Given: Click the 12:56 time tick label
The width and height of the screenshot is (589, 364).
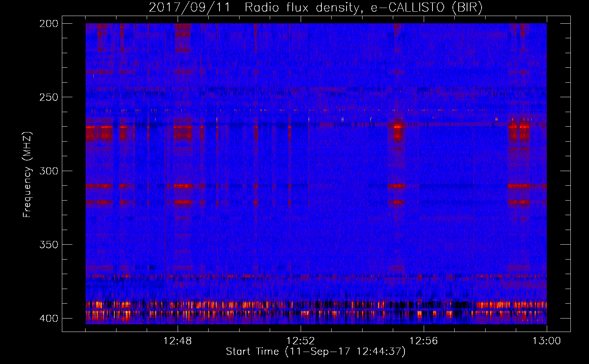Looking at the screenshot, I should click(x=424, y=341).
